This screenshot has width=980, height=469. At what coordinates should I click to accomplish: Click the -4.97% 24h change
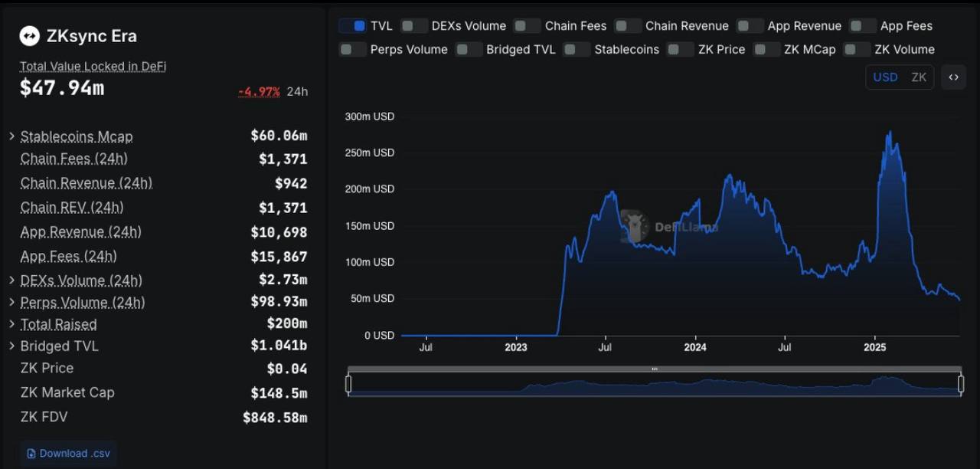point(259,92)
